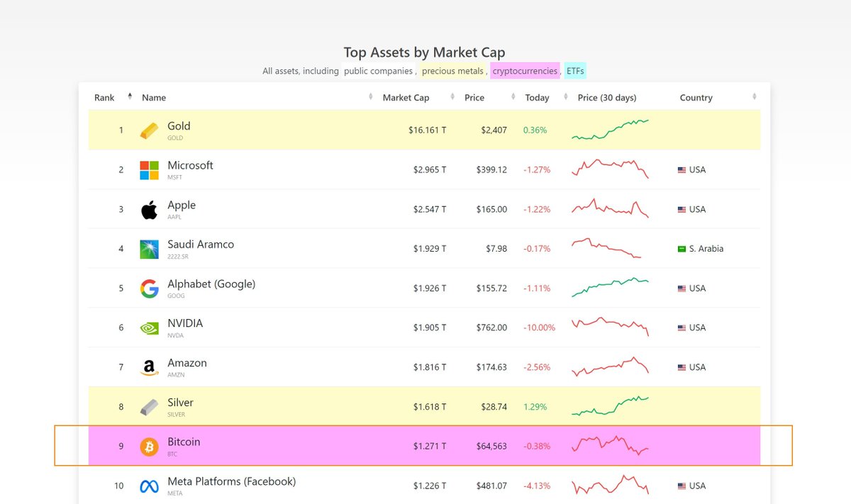Click NVIDIA's 30-day price chart

[610, 327]
